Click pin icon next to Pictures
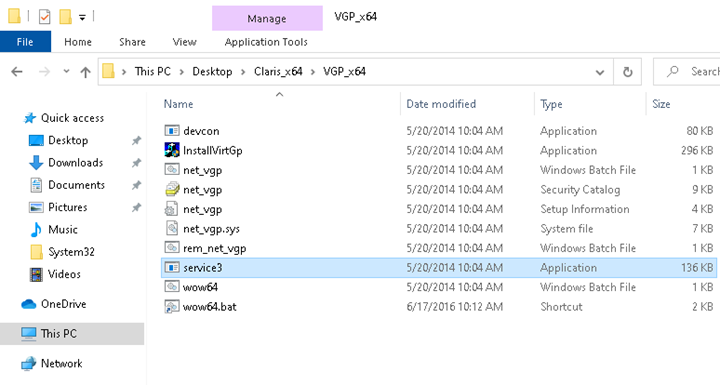This screenshot has width=720, height=385. point(136,208)
